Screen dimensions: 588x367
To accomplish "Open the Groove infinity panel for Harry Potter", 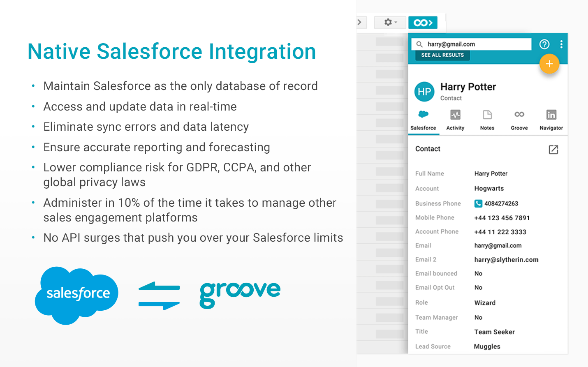I will [519, 119].
